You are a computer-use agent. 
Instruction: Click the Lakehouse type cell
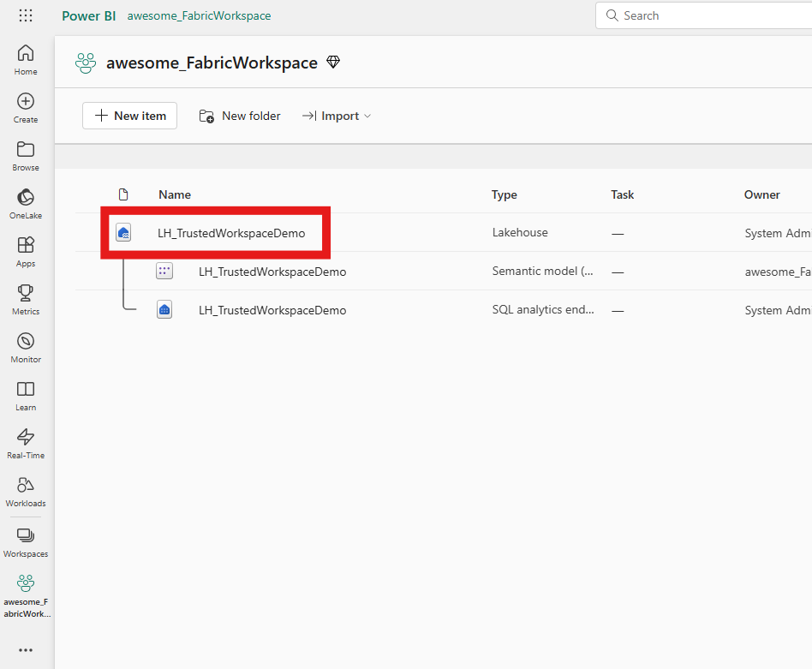(x=520, y=232)
